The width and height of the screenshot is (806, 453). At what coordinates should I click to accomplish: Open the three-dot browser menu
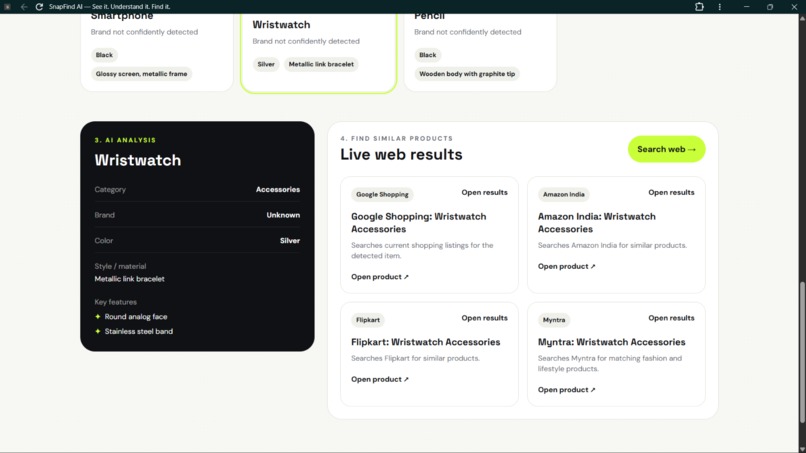coord(720,7)
